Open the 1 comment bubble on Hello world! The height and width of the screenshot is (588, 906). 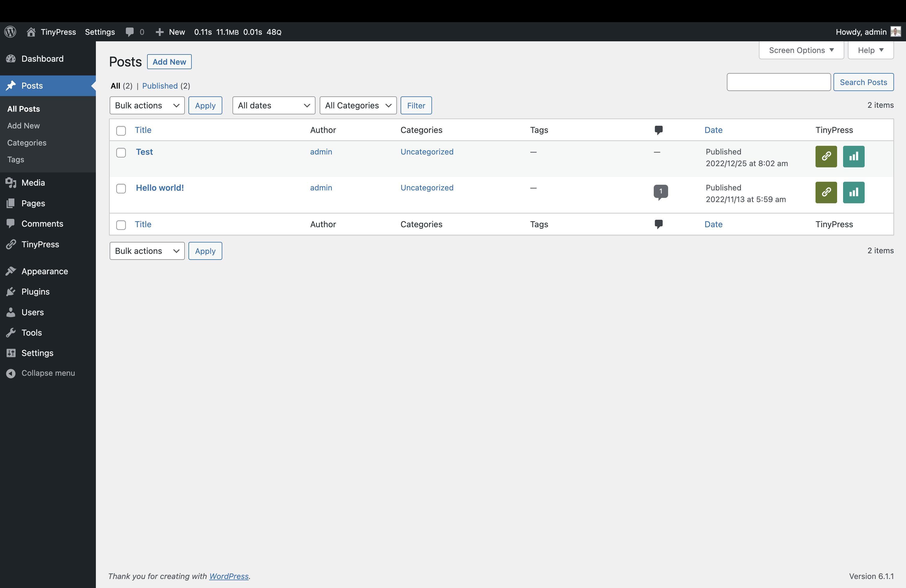660,192
